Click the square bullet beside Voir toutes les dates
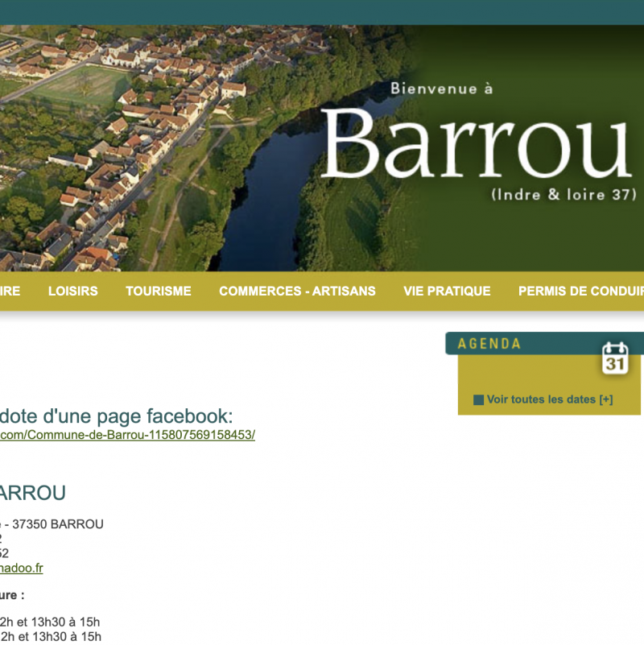Screen dimensions: 644x645 (478, 400)
